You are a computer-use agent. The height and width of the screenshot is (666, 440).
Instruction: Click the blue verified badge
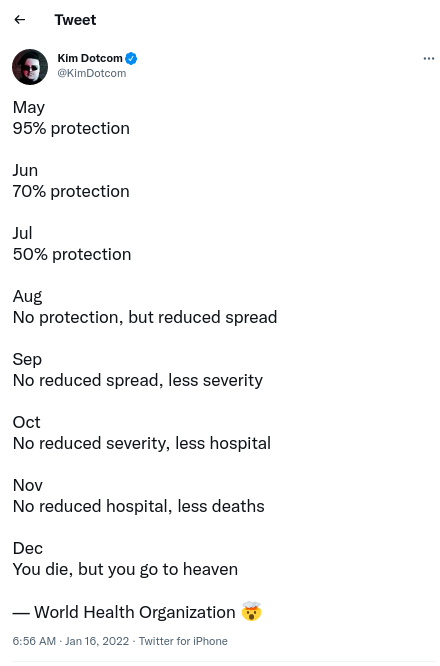pyautogui.click(x=131, y=58)
